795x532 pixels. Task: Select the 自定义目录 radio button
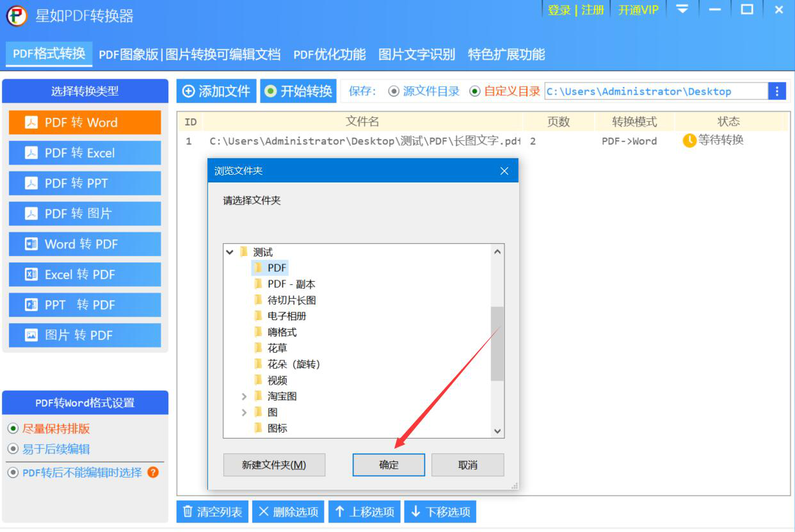(474, 92)
